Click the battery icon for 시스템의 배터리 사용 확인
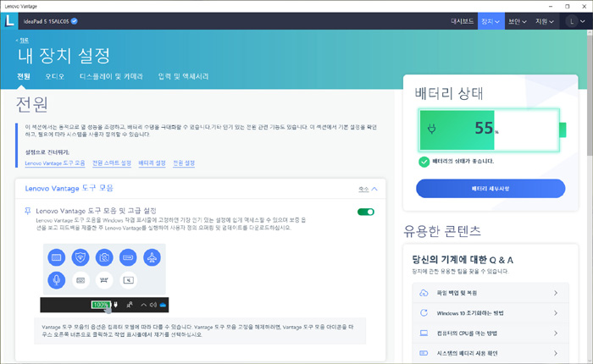593x364 pixels. tap(424, 353)
